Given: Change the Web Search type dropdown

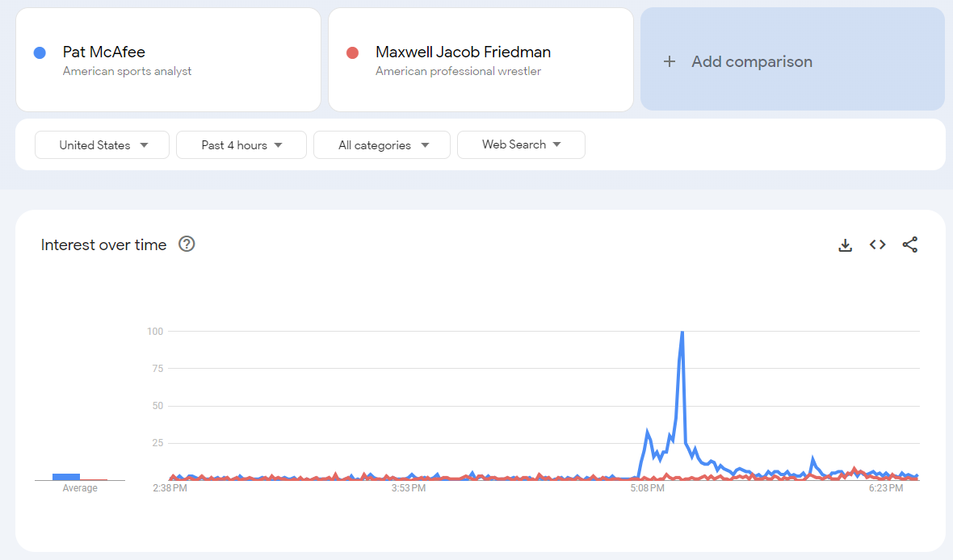Looking at the screenshot, I should (521, 145).
